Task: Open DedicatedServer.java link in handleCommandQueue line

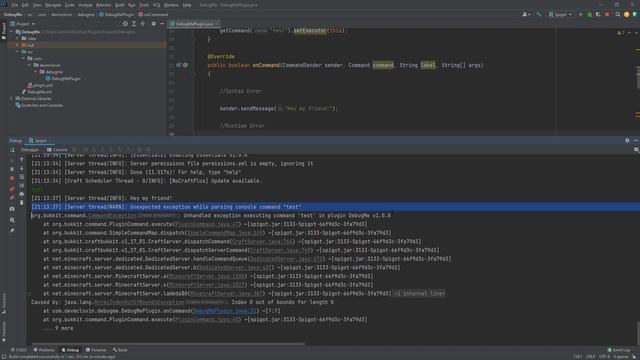Action: [x=286, y=259]
